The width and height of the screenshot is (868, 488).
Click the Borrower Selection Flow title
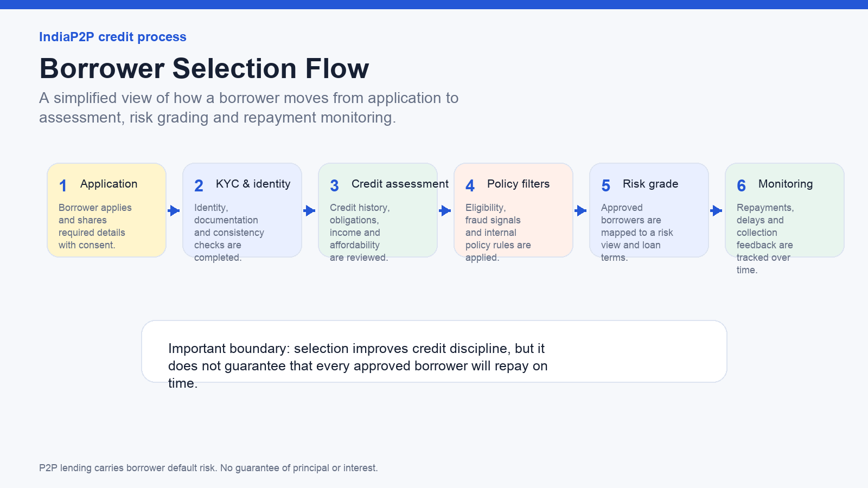[204, 69]
